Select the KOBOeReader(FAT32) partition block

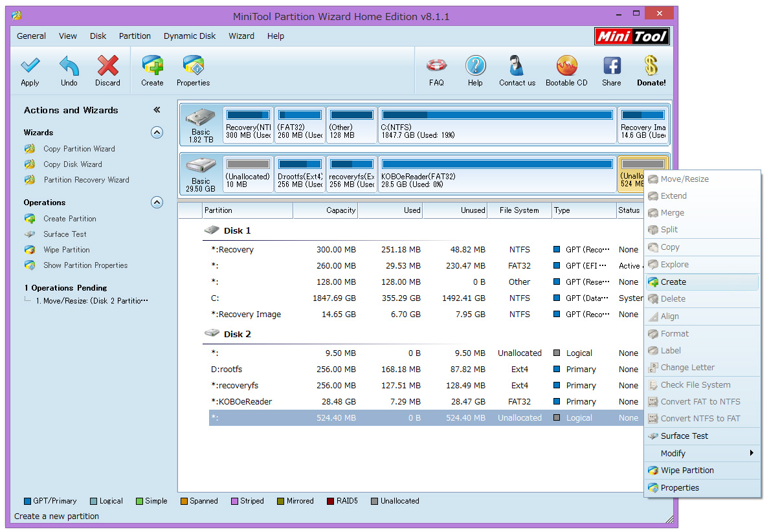coord(497,174)
